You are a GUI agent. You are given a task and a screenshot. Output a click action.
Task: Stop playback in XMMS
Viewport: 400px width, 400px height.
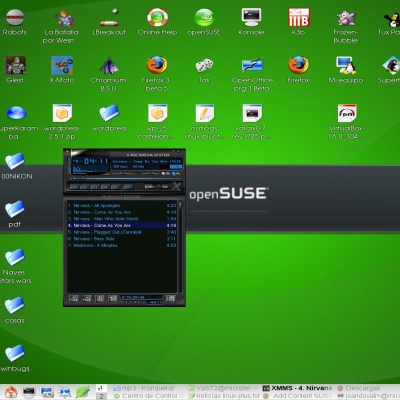click(105, 187)
